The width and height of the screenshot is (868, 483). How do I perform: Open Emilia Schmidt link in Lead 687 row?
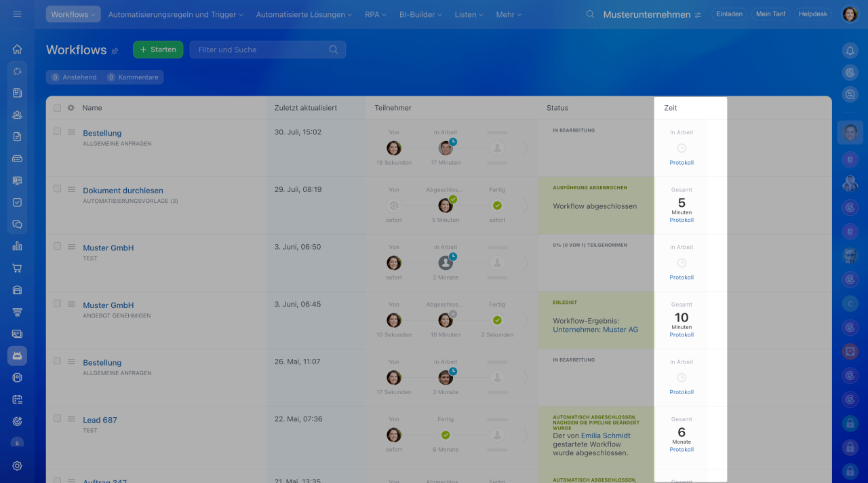tap(606, 436)
